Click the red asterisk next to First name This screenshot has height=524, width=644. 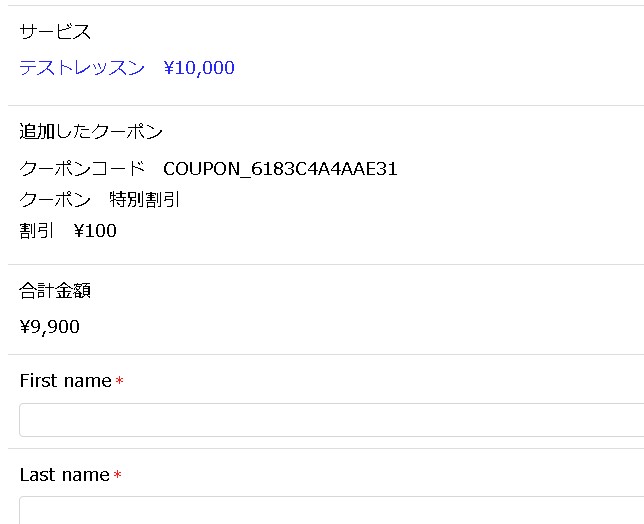coord(119,382)
